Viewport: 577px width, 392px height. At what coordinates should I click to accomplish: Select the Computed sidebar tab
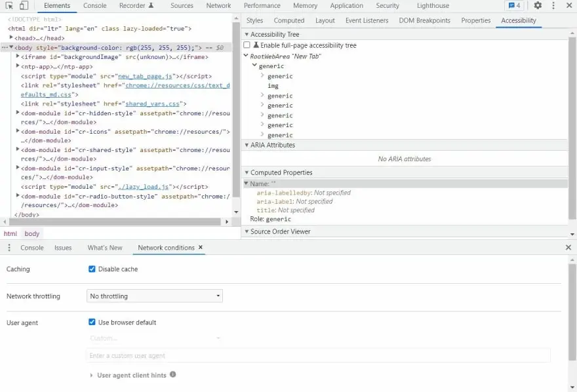click(289, 20)
